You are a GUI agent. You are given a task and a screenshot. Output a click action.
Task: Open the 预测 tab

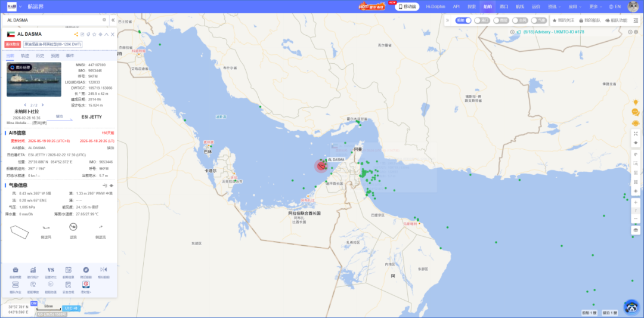55,55
